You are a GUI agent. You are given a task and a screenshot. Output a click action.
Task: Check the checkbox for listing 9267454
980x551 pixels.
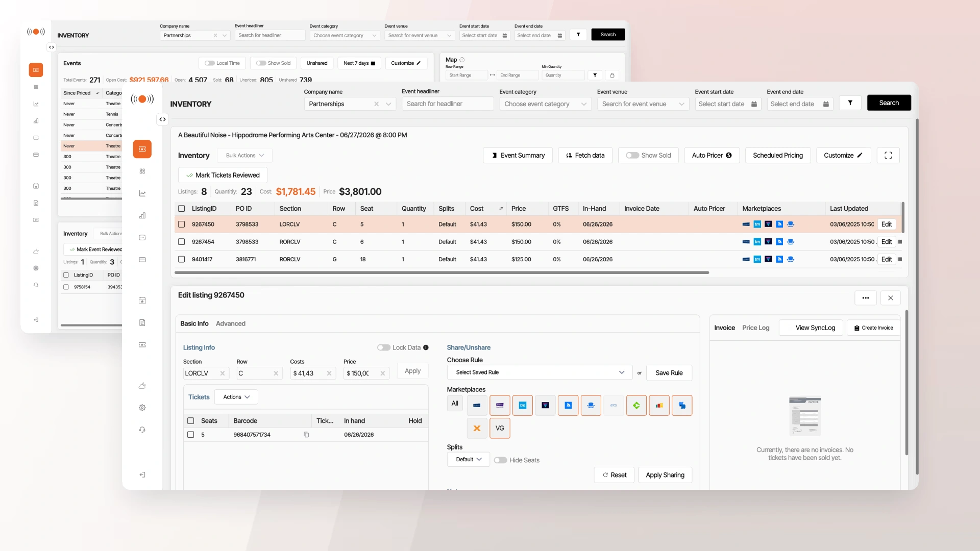pyautogui.click(x=181, y=242)
